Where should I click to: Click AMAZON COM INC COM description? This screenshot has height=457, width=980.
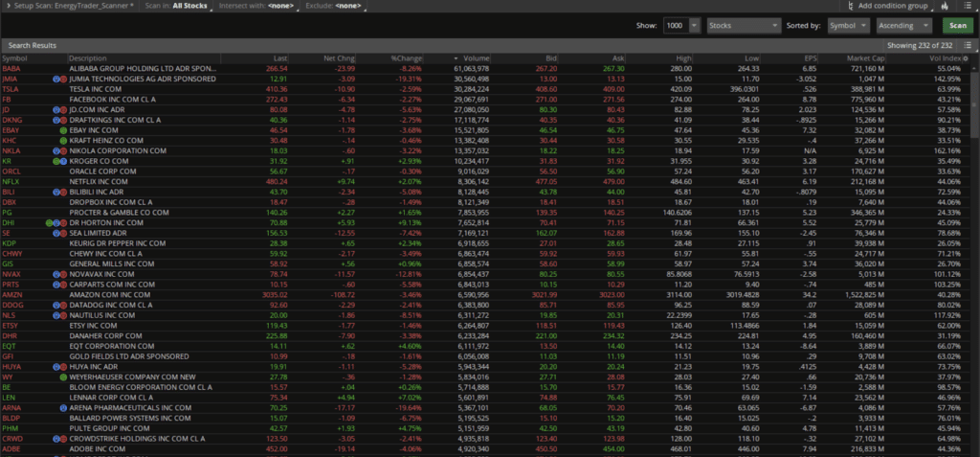(110, 294)
